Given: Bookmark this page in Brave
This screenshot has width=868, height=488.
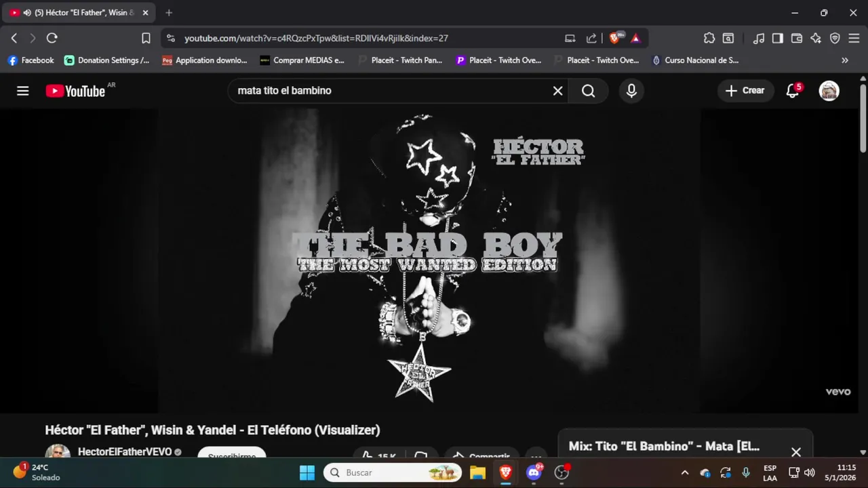Looking at the screenshot, I should (x=146, y=39).
